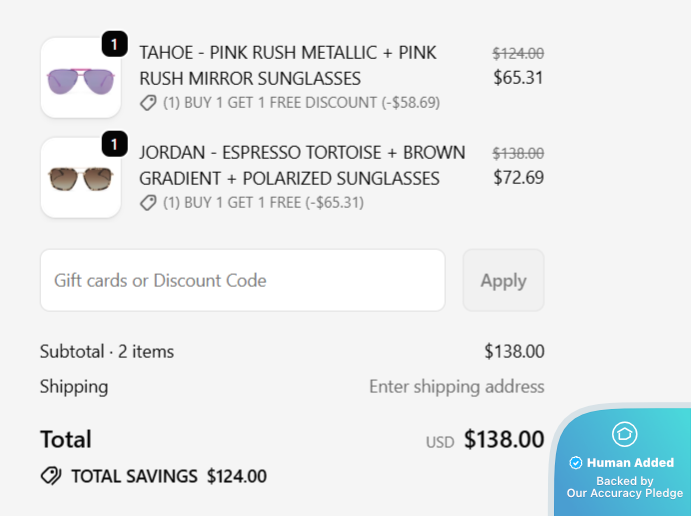Click quantity badge on Jordan sunglasses
The height and width of the screenshot is (516, 691).
[114, 144]
